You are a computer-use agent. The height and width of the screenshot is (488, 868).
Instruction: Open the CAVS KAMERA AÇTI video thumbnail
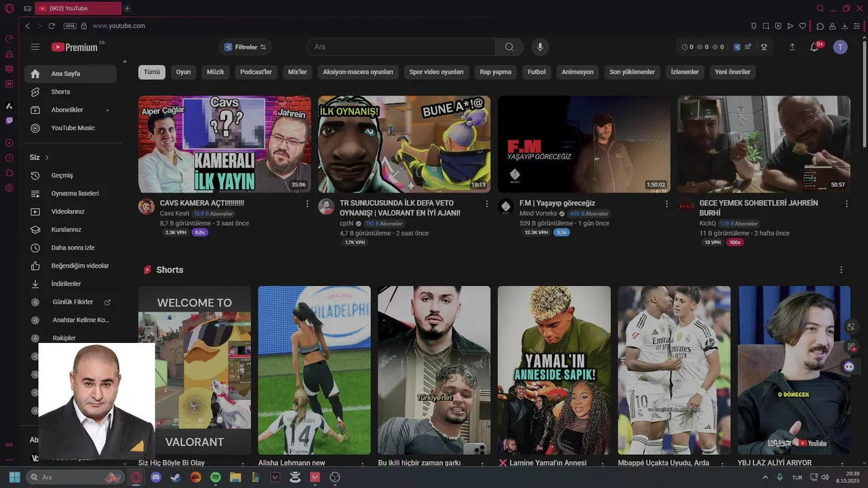pos(224,144)
